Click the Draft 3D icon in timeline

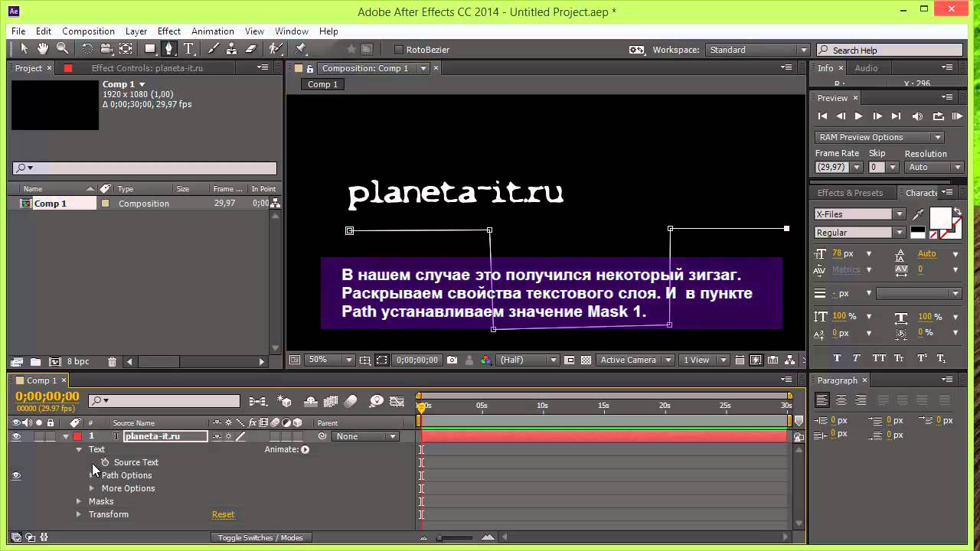point(285,401)
